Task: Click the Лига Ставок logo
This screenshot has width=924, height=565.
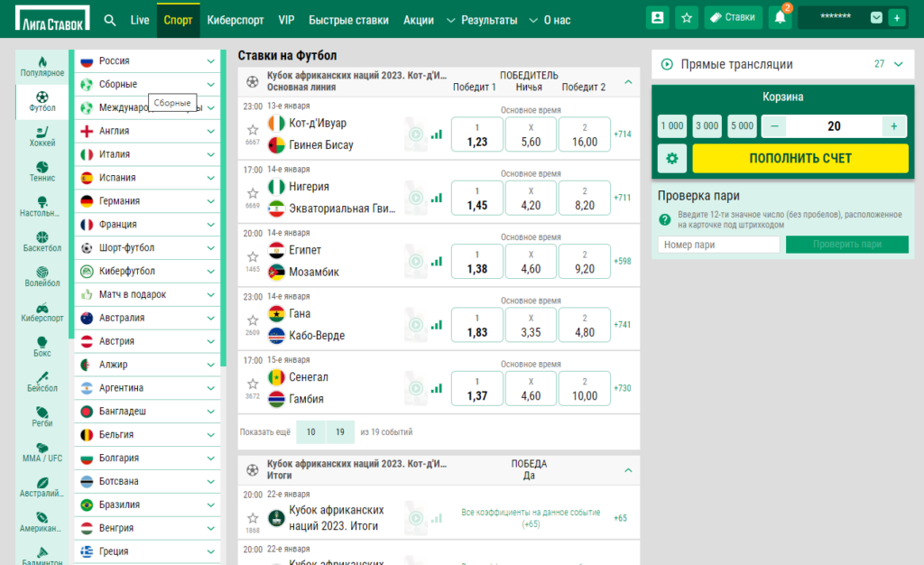Action: point(52,18)
